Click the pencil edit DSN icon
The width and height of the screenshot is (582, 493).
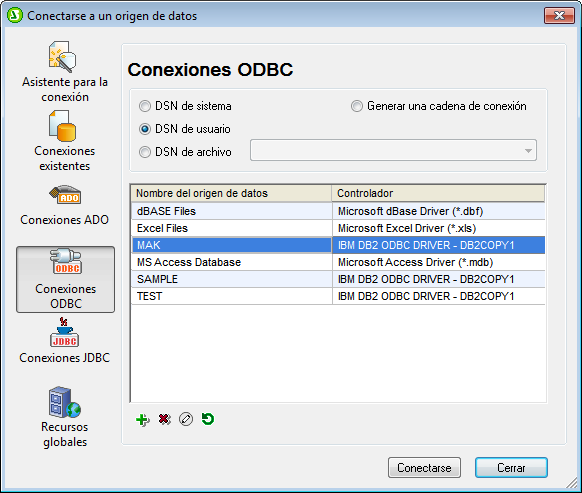coord(186,419)
